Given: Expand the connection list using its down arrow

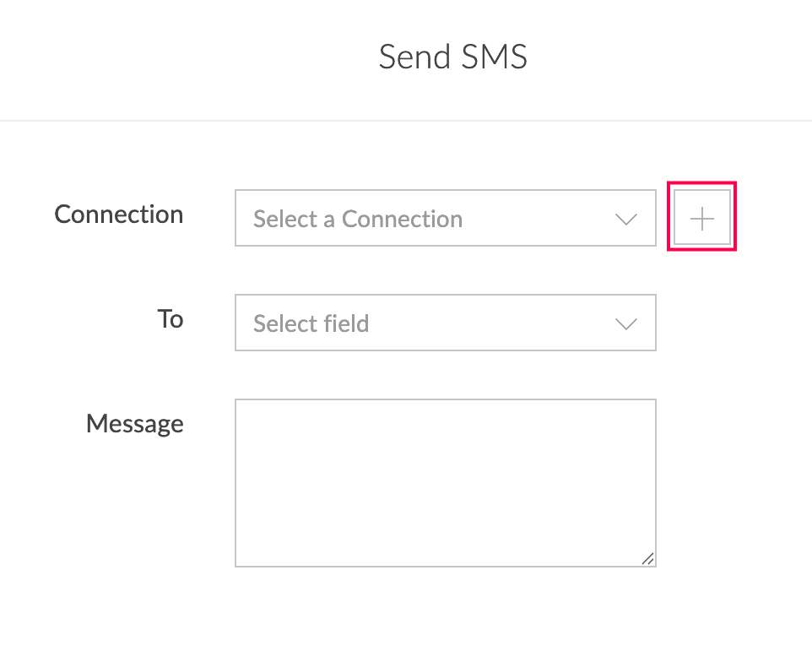Looking at the screenshot, I should click(625, 220).
